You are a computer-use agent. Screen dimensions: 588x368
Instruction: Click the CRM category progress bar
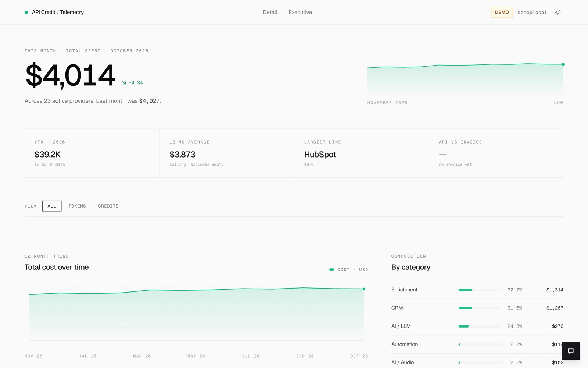[x=480, y=308]
